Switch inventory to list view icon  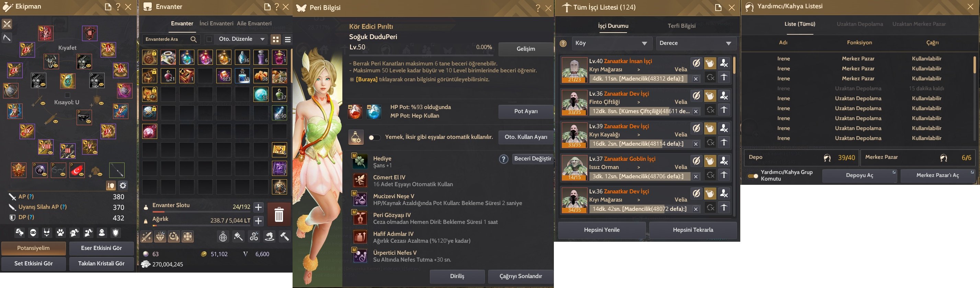coord(288,39)
